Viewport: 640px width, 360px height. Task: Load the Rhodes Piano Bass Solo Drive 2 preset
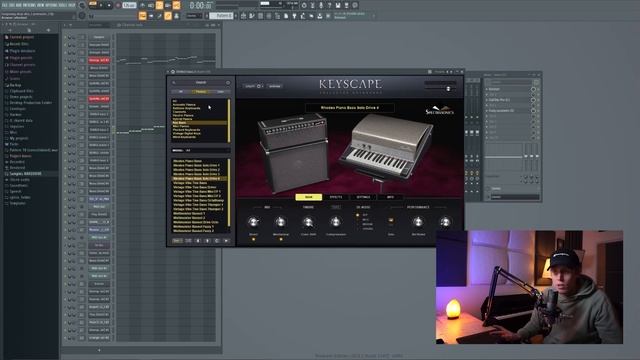coord(196,170)
